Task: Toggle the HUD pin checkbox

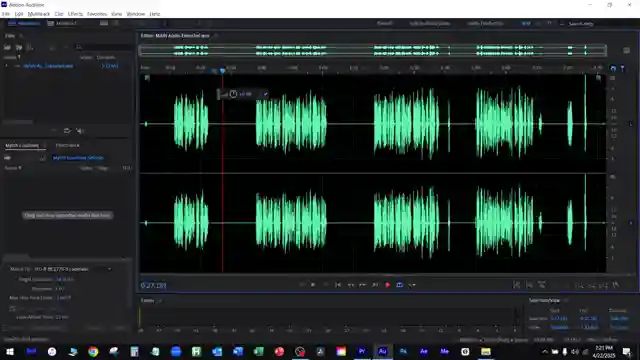Action: tap(265, 94)
